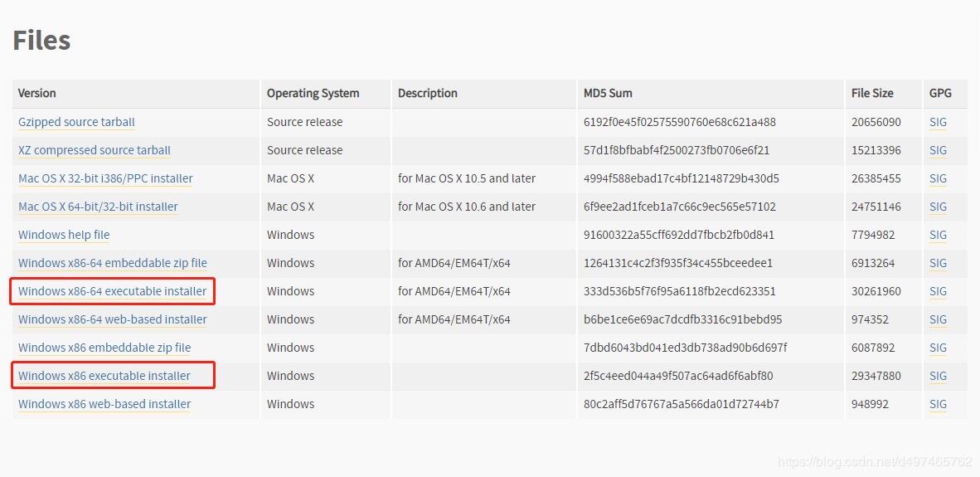Open Windows x86-64 embeddable zip file
This screenshot has height=477, width=980.
(x=113, y=263)
